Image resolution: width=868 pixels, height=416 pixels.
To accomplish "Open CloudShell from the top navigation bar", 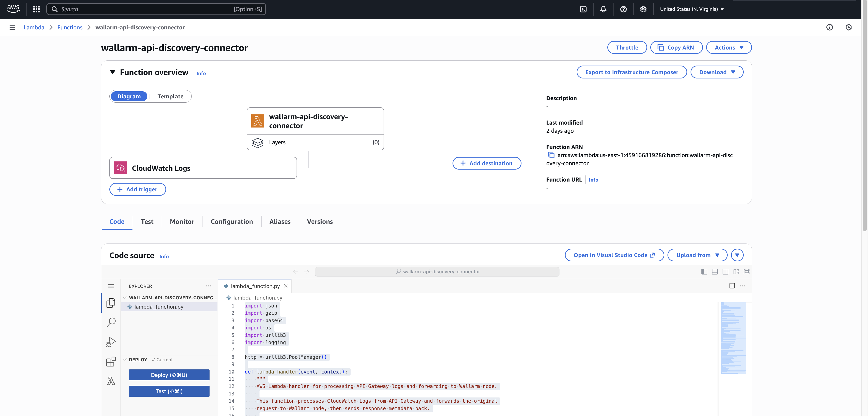I will [583, 9].
